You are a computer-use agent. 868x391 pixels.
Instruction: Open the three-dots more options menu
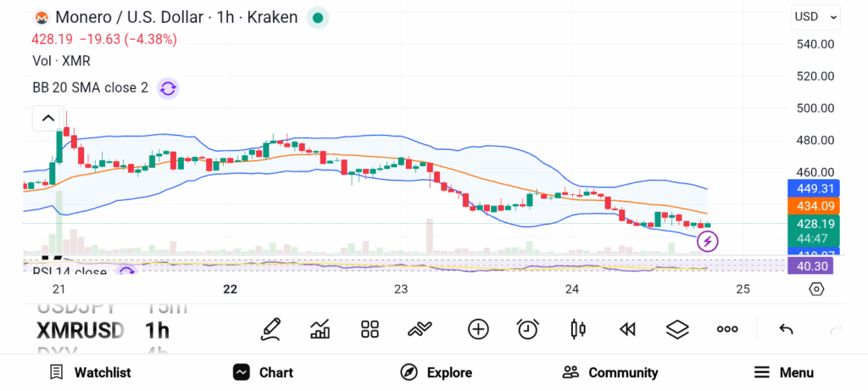tap(727, 329)
